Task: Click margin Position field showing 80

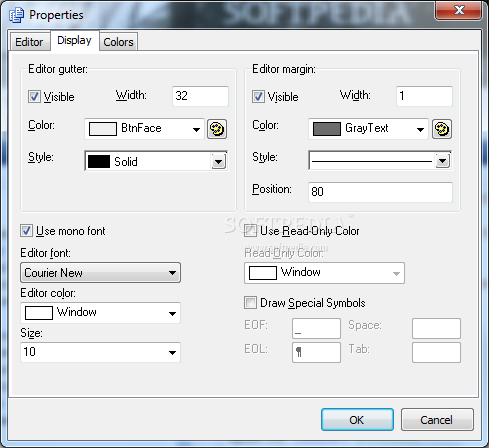Action: point(380,192)
